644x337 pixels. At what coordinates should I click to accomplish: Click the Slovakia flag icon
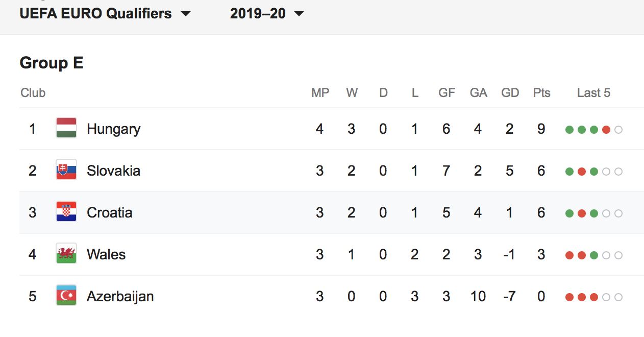pos(66,170)
